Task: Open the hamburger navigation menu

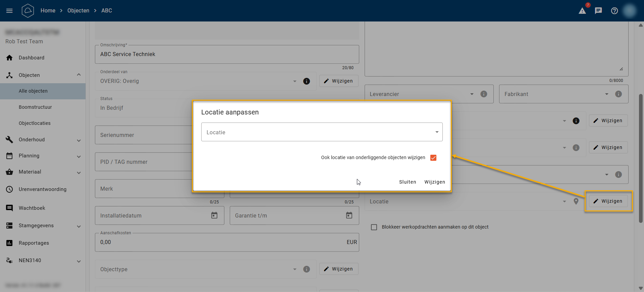Action: pyautogui.click(x=9, y=11)
